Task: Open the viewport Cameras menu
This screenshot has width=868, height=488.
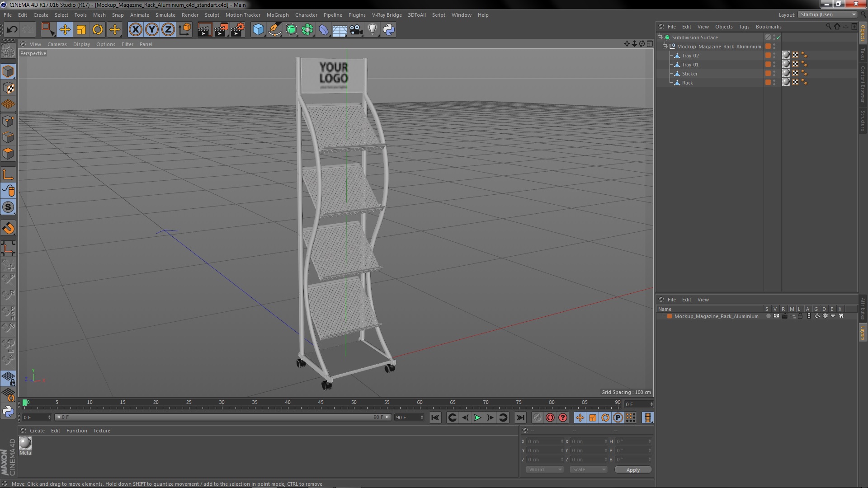Action: [x=57, y=44]
